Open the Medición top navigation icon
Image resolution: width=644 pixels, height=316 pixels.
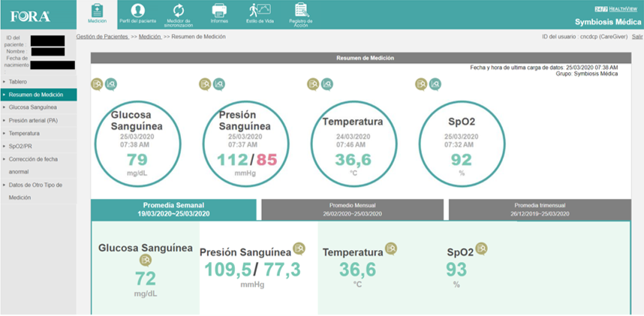click(x=97, y=12)
